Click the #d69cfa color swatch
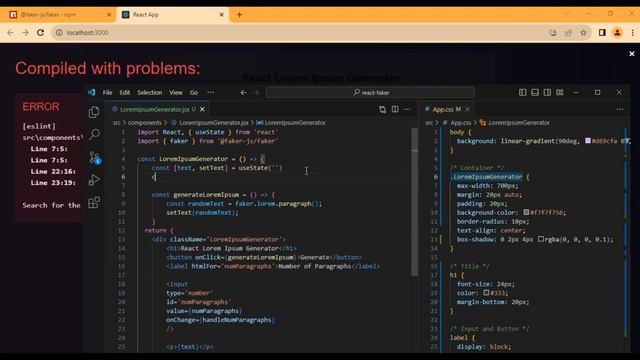This screenshot has width=640, height=360. coord(588,141)
